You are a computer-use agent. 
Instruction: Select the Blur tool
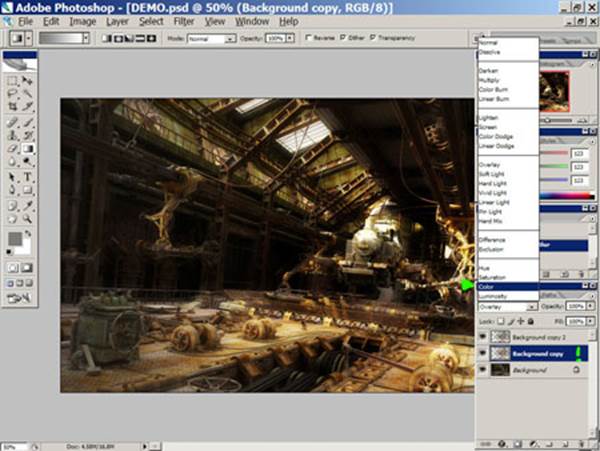13,161
